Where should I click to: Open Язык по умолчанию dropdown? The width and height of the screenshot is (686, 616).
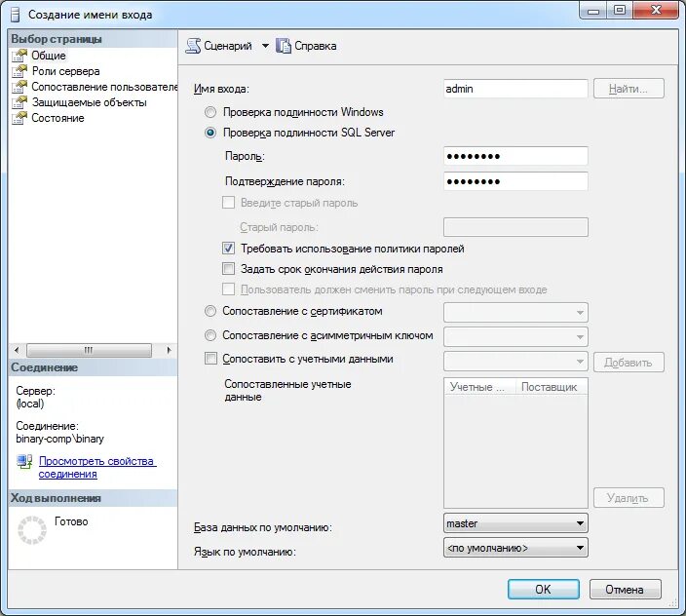click(x=515, y=548)
